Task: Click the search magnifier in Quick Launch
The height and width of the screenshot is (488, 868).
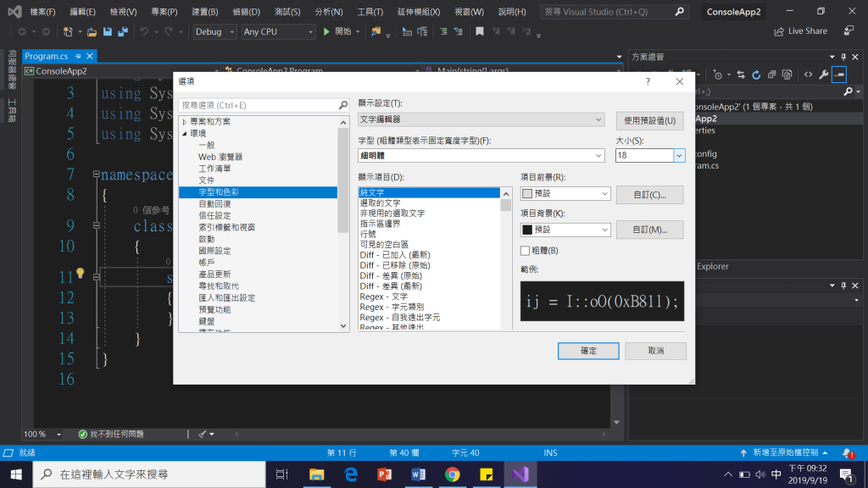Action: click(679, 12)
